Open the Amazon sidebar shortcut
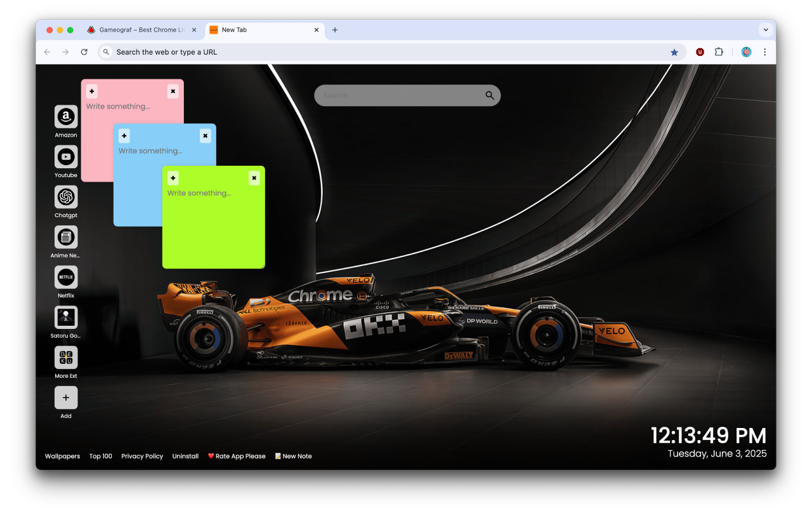812x508 pixels. coord(65,117)
